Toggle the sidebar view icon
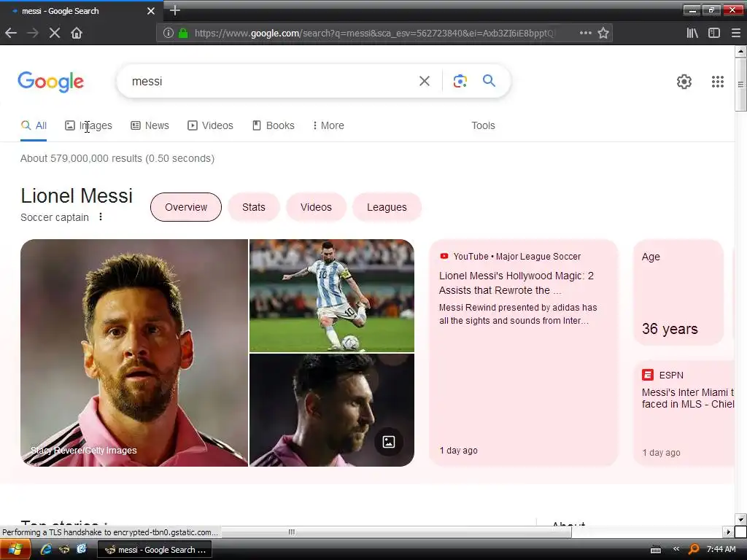Viewport: 747px width, 560px height. tap(714, 33)
